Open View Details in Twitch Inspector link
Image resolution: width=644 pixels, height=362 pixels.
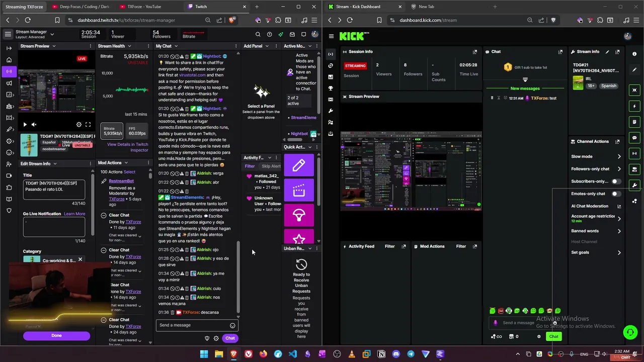click(128, 147)
